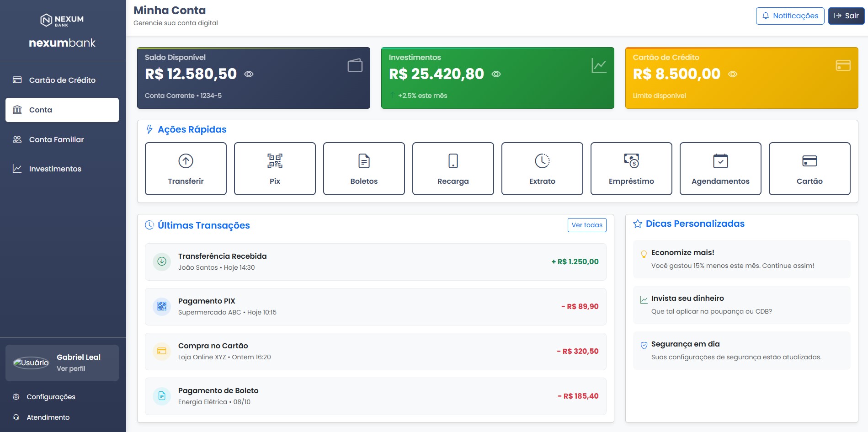
Task: Click the Pix QR code icon
Action: (x=275, y=161)
